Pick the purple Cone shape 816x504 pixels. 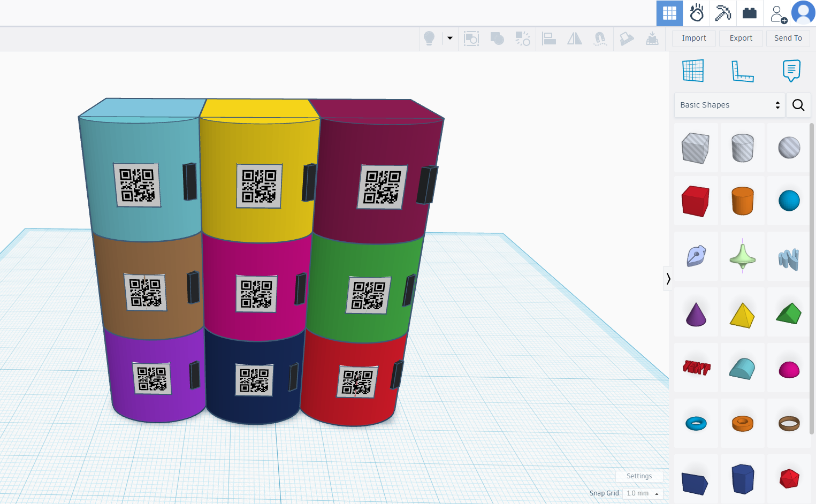point(696,314)
